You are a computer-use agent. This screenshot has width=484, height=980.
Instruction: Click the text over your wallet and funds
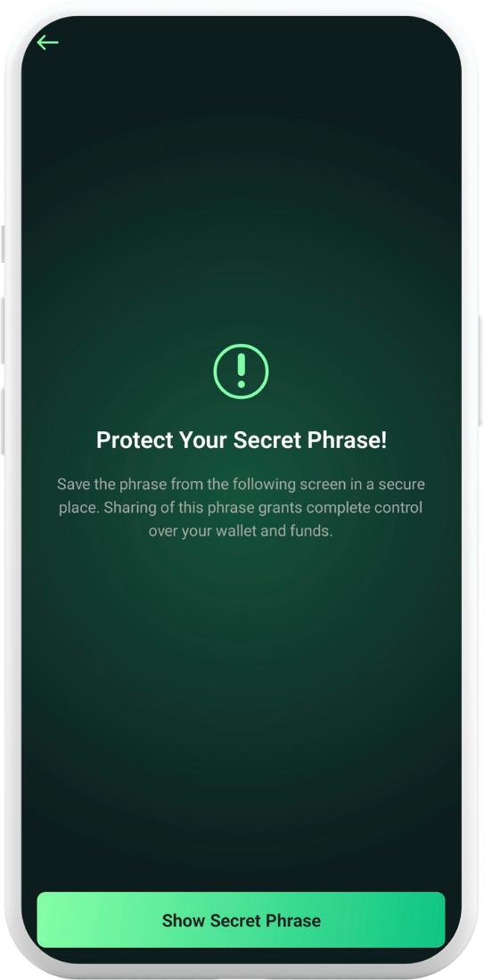click(241, 532)
